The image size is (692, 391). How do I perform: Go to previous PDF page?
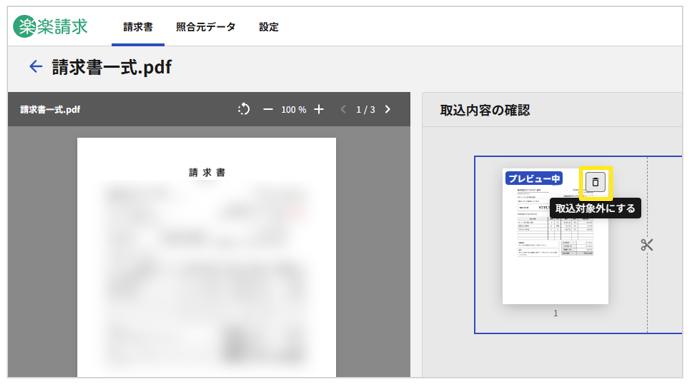[343, 109]
